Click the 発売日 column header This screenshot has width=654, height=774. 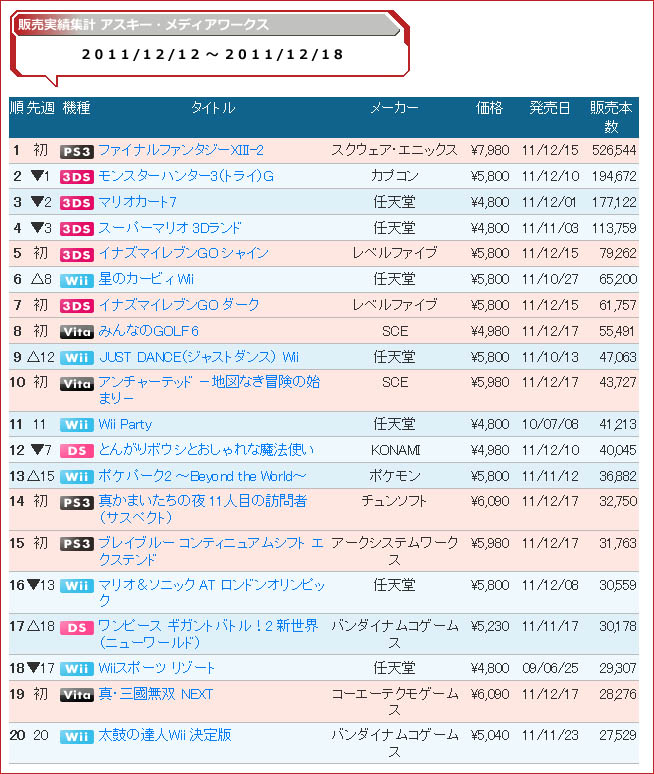coord(549,108)
